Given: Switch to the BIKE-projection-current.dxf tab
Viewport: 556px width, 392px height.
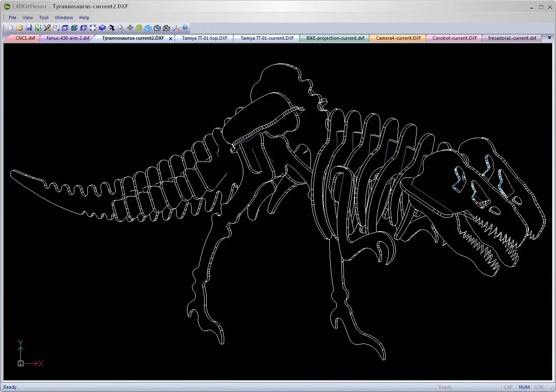Looking at the screenshot, I should [335, 38].
